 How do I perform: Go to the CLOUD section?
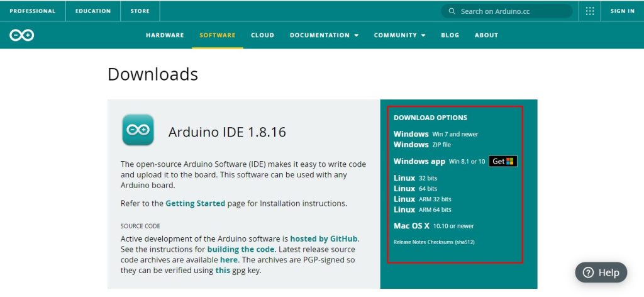(x=262, y=35)
